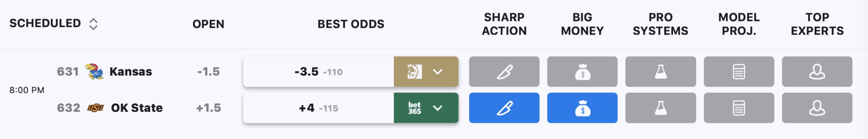Click the Kansas Jayhawks logo

94,71
